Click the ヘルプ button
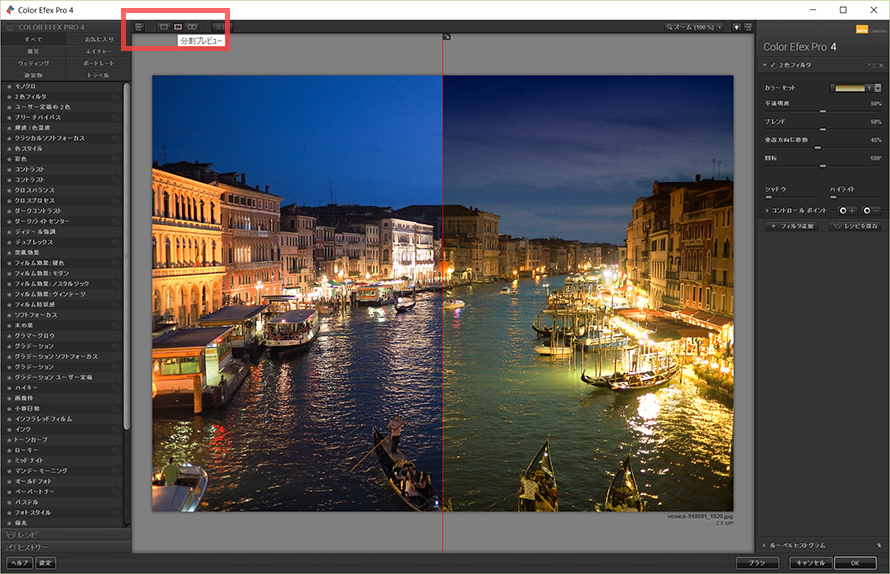The height and width of the screenshot is (574, 890). pyautogui.click(x=20, y=563)
